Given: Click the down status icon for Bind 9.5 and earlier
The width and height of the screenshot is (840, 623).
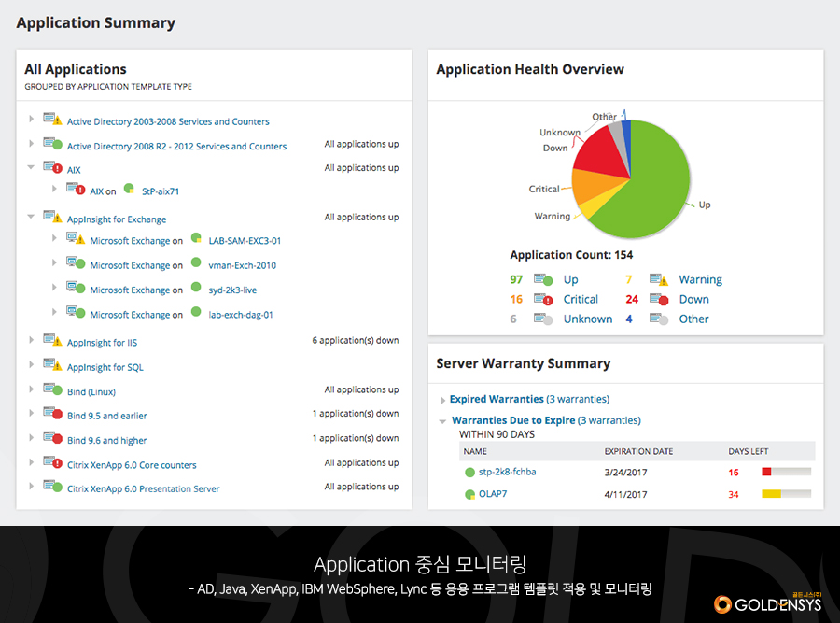Looking at the screenshot, I should pos(52,412).
